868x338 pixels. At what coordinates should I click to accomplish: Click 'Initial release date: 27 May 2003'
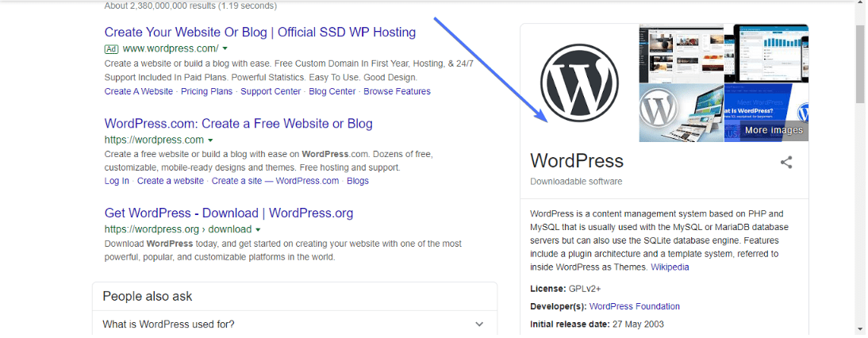[x=597, y=325]
